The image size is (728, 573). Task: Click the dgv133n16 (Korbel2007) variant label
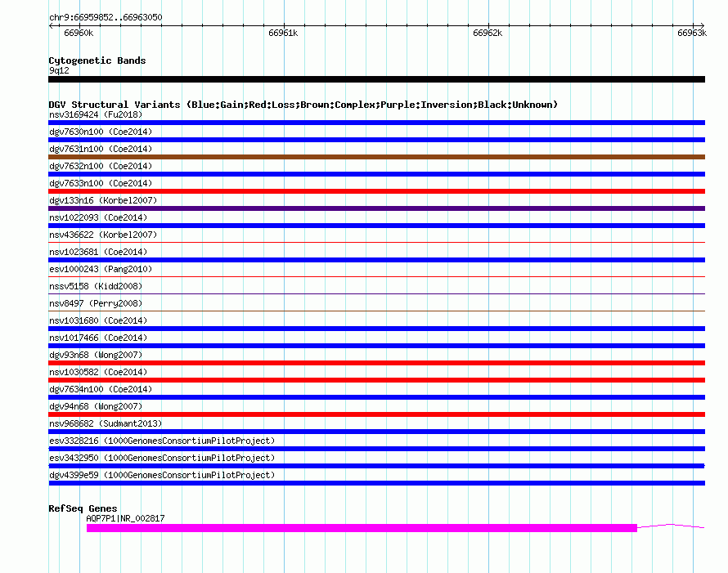pos(103,200)
